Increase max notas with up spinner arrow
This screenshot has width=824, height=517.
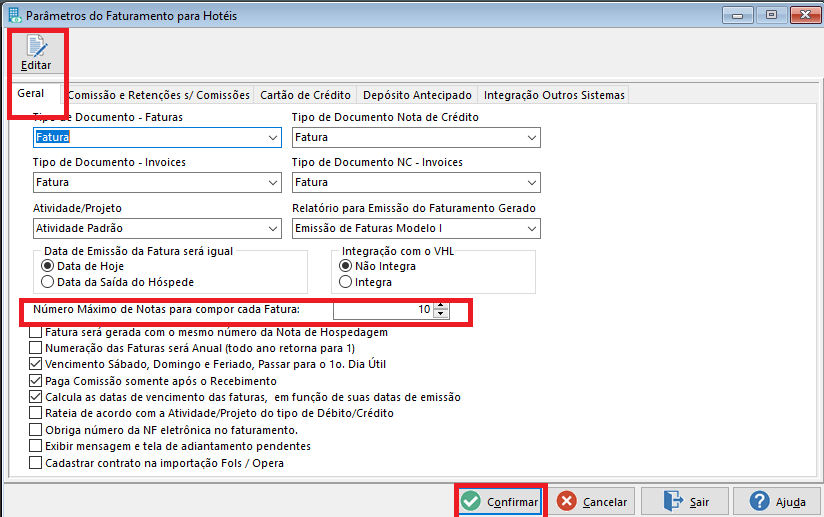(441, 306)
